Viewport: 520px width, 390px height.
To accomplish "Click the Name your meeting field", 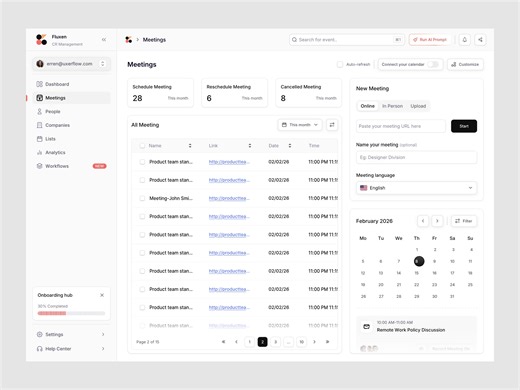I will pos(416,157).
